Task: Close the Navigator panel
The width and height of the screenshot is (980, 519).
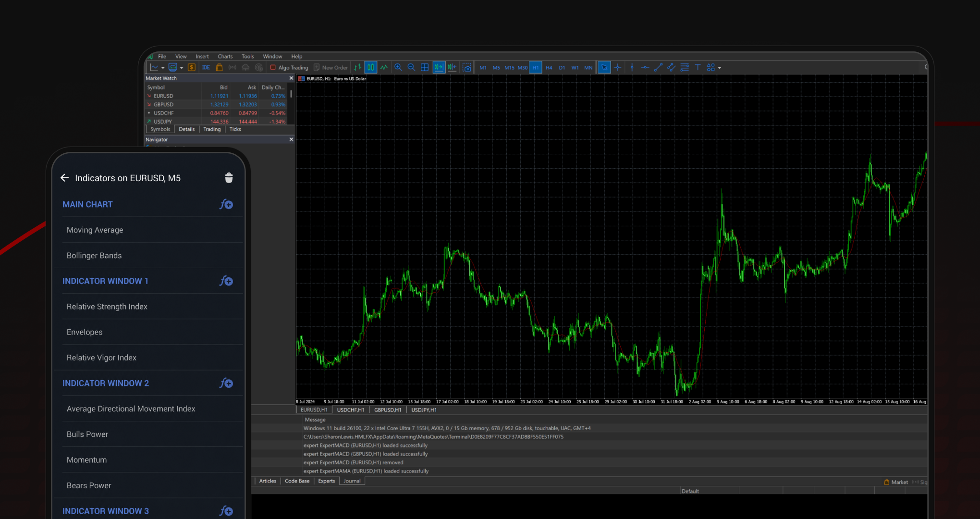Action: [x=291, y=139]
